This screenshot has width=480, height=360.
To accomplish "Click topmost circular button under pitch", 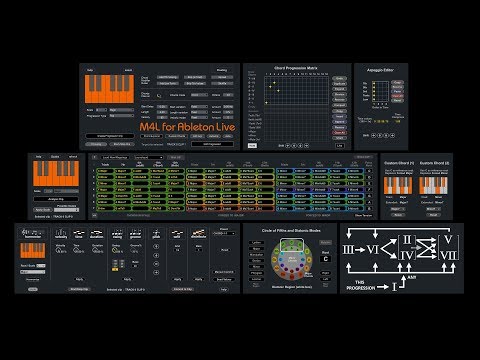I will [156, 247].
